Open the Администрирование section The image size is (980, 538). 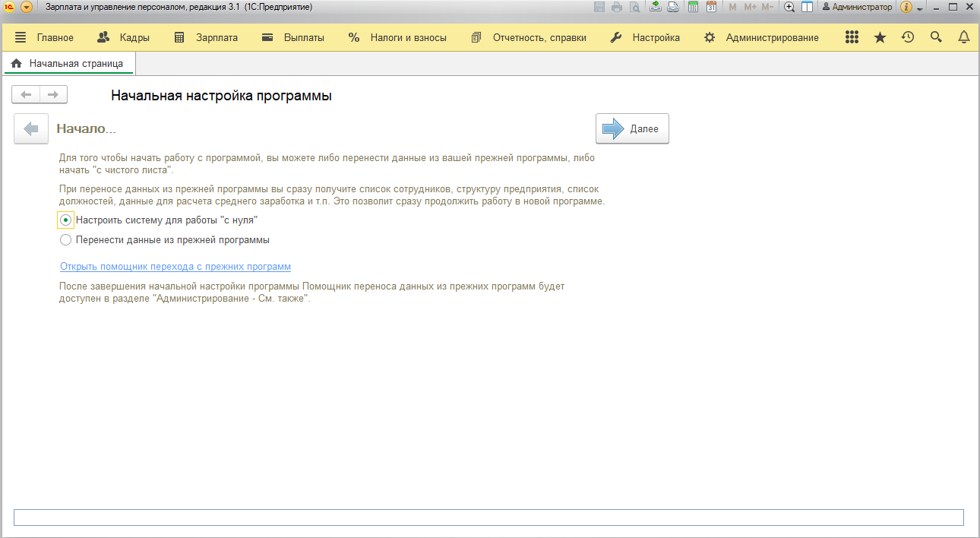(x=761, y=37)
